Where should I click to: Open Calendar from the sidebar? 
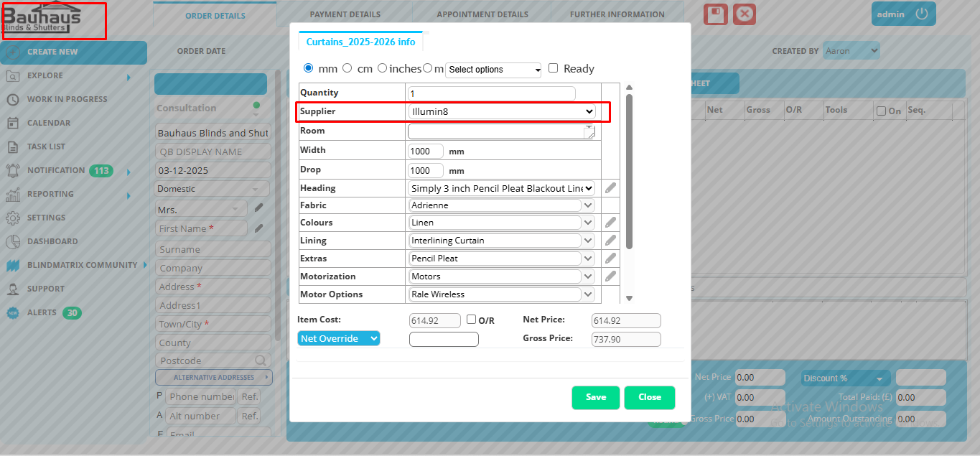tap(48, 123)
